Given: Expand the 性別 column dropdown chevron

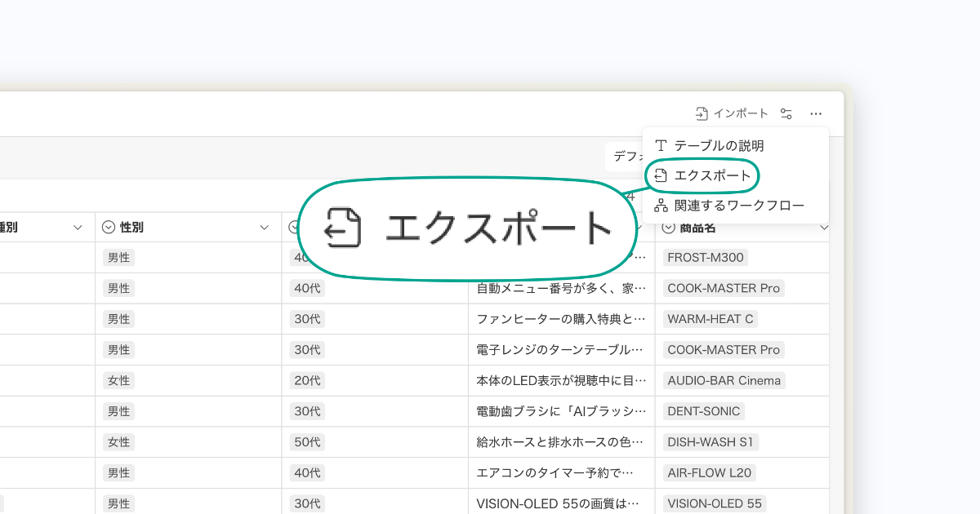Looking at the screenshot, I should click(x=265, y=228).
